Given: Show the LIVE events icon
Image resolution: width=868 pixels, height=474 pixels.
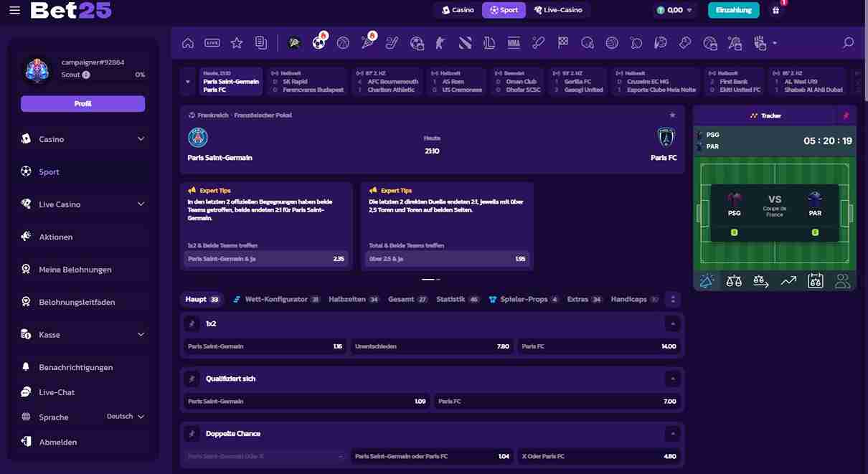Looking at the screenshot, I should tap(212, 43).
